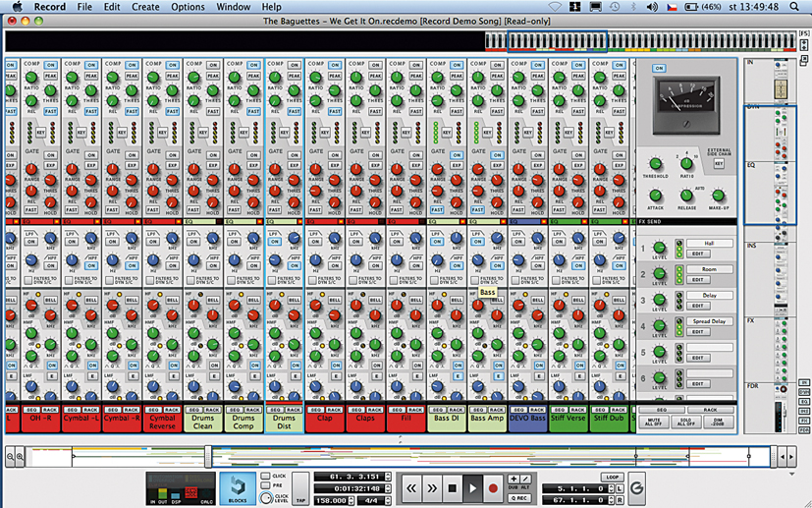Click the L left locator button
Viewport: 812px width, 508px height.
pos(620,488)
